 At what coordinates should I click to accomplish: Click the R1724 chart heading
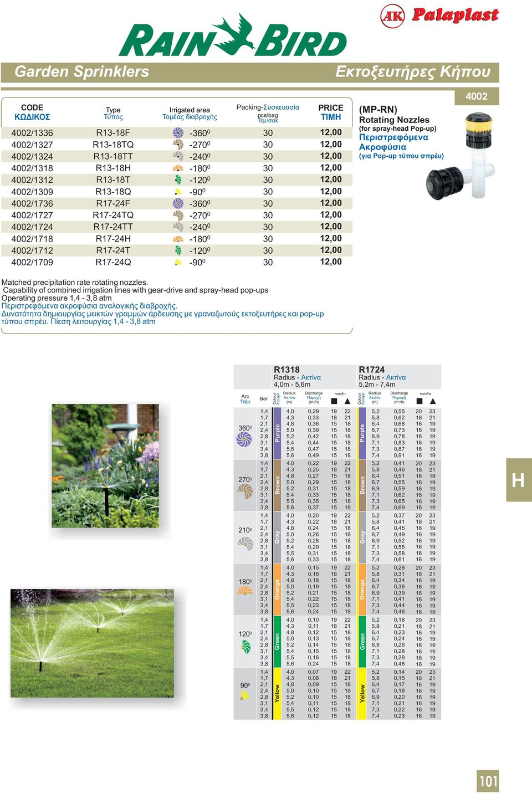(x=371, y=370)
